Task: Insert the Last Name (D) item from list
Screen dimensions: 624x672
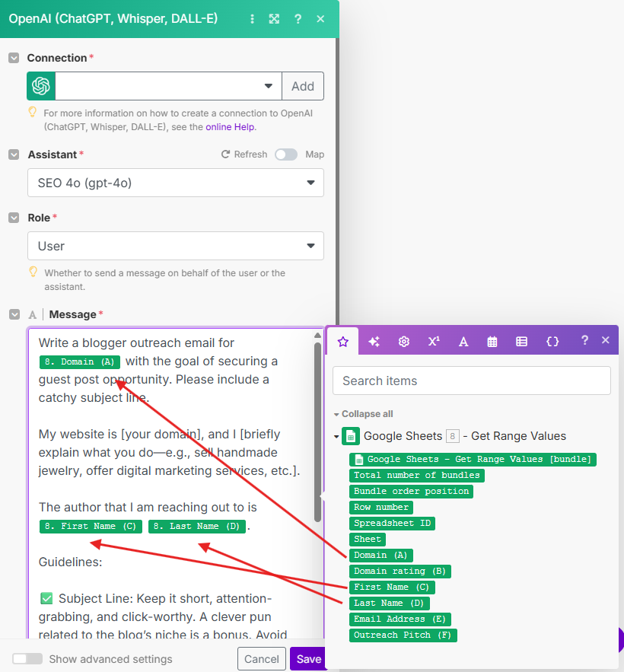Action: coord(389,604)
